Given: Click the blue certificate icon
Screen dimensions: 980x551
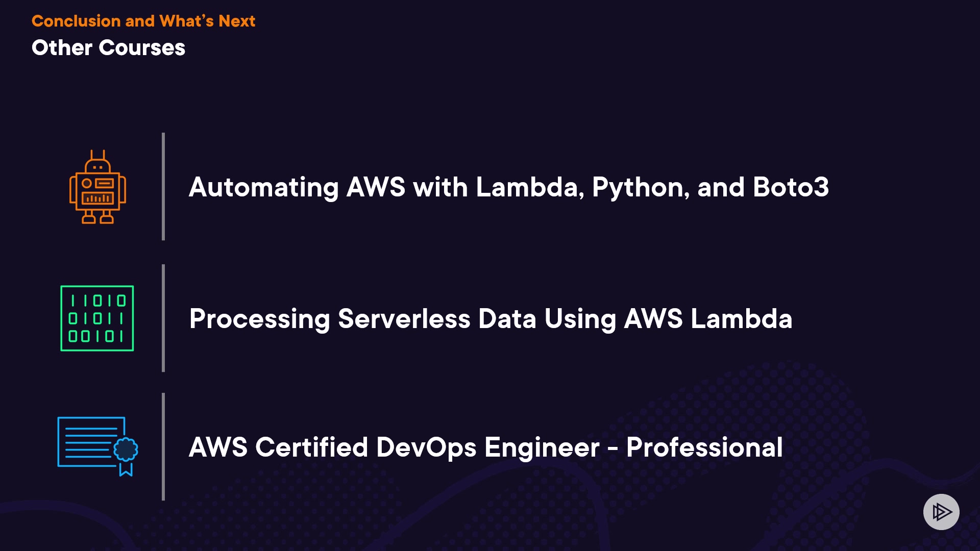Looking at the screenshot, I should tap(97, 446).
